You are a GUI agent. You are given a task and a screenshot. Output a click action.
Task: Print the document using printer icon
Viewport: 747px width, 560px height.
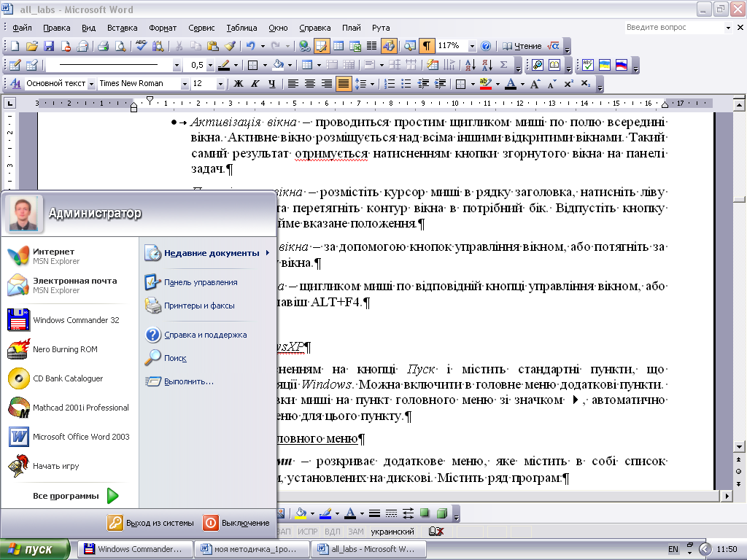coord(103,46)
